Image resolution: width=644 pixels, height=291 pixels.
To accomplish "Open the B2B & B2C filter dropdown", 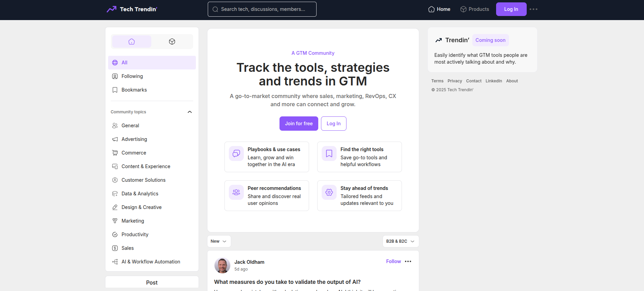I will tap(400, 241).
